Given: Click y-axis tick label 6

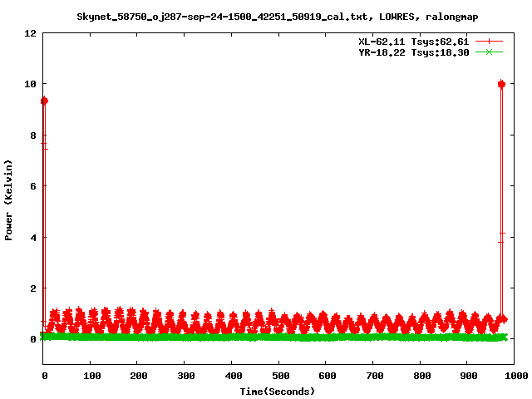Looking at the screenshot, I should click(33, 186).
